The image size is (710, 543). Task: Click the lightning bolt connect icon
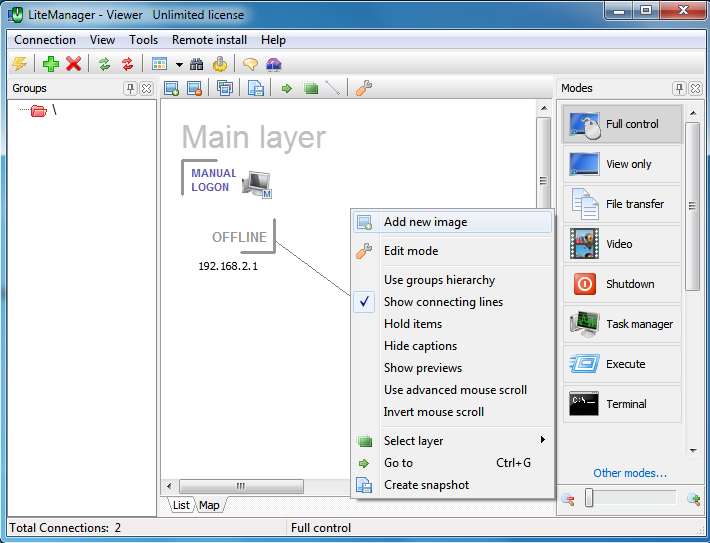click(19, 64)
